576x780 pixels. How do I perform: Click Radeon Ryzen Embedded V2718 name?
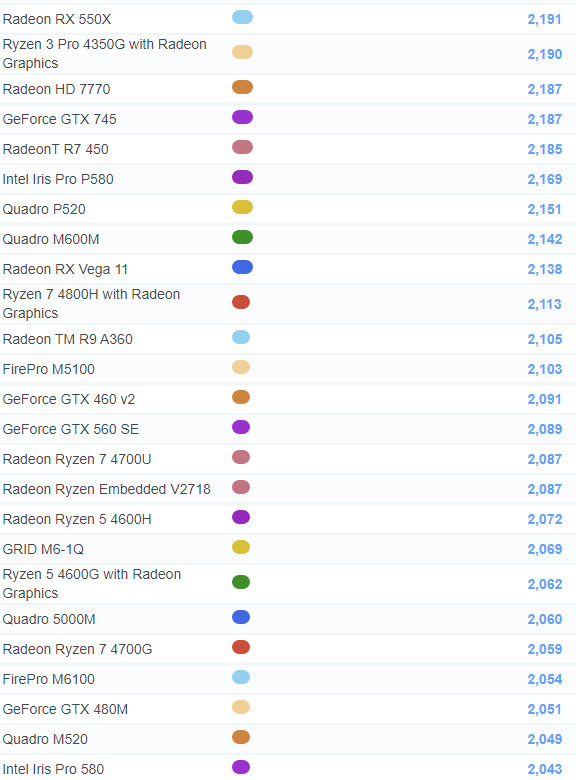click(106, 489)
